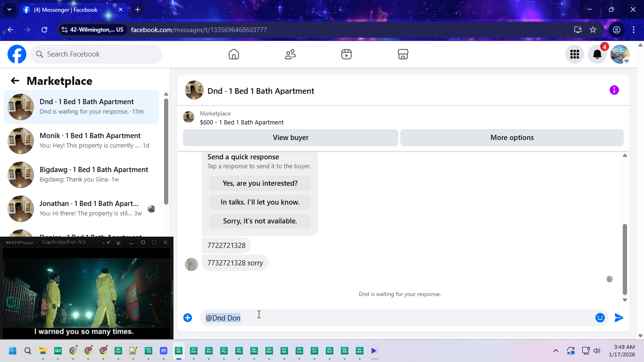Screen dimensions: 644x362
Task: Open the 56-Pitts taskbar app
Action: click(254, 351)
